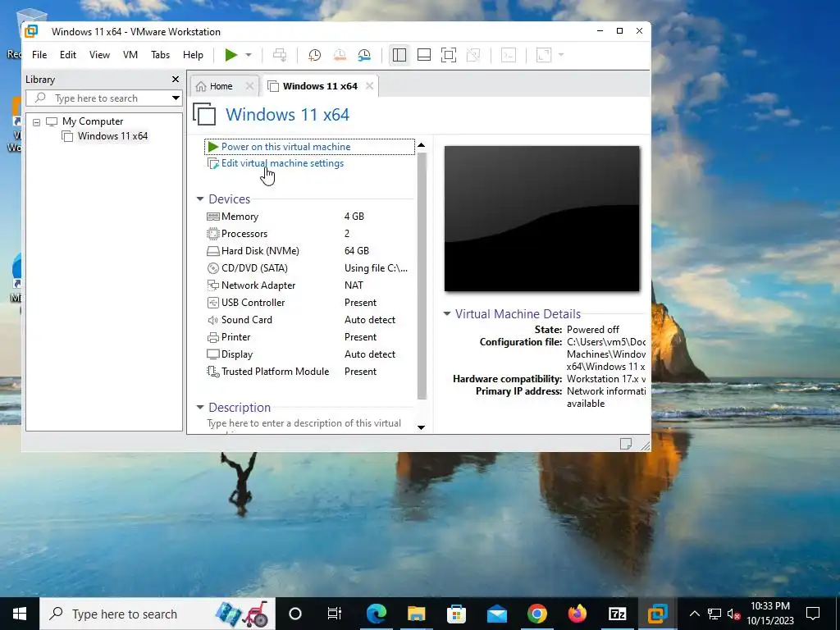
Task: Click the Processors device icon
Action: tap(213, 234)
